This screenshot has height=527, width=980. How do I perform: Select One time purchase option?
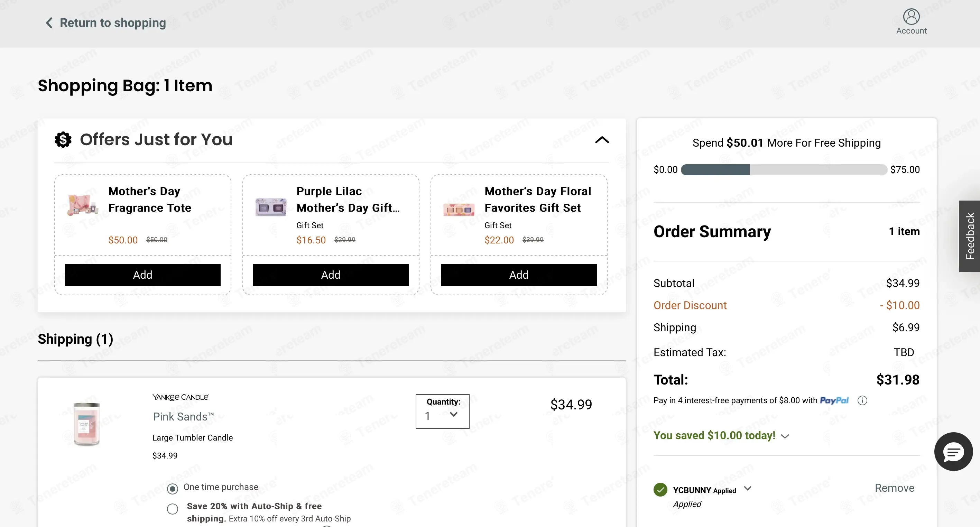coord(172,489)
